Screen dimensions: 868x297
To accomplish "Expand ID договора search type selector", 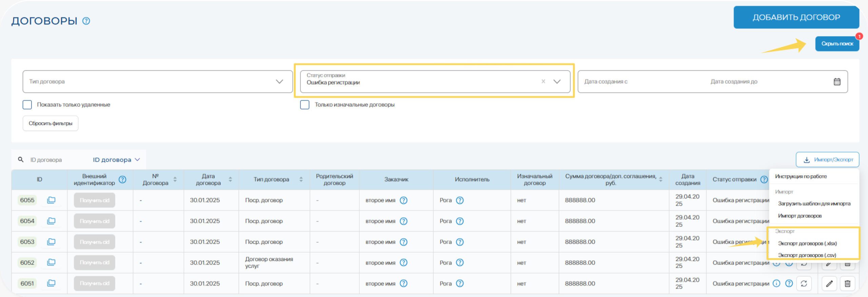I will [x=116, y=160].
